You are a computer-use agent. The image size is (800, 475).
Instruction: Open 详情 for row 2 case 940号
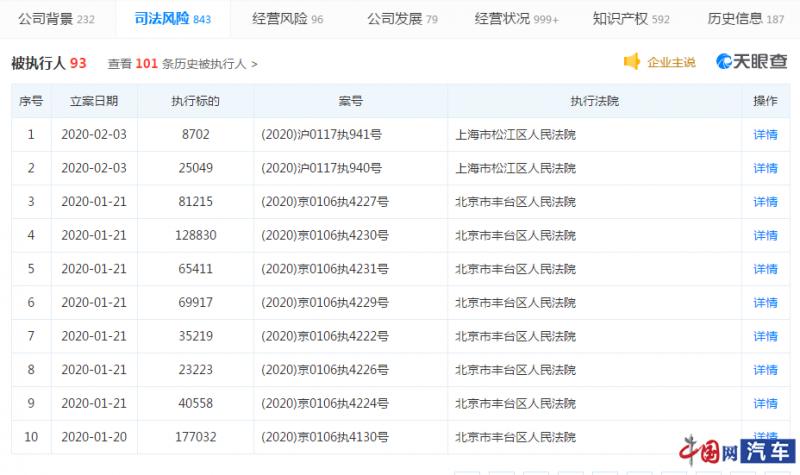(x=765, y=168)
